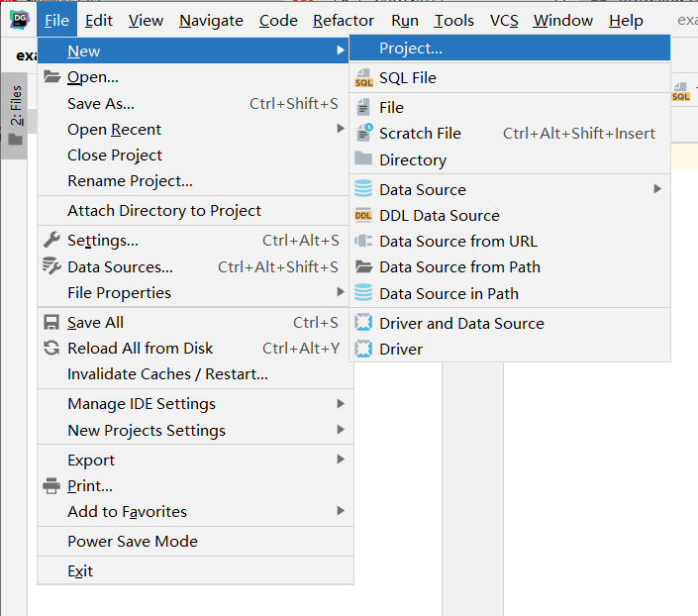Click the Save All floppy disk icon

[51, 322]
